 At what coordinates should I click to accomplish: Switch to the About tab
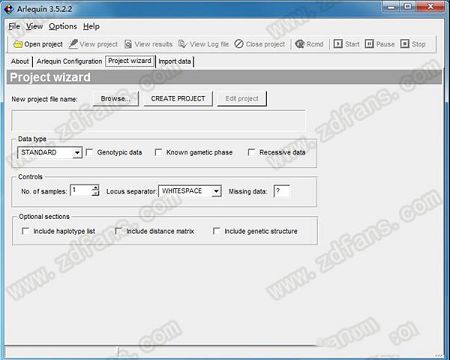point(20,61)
